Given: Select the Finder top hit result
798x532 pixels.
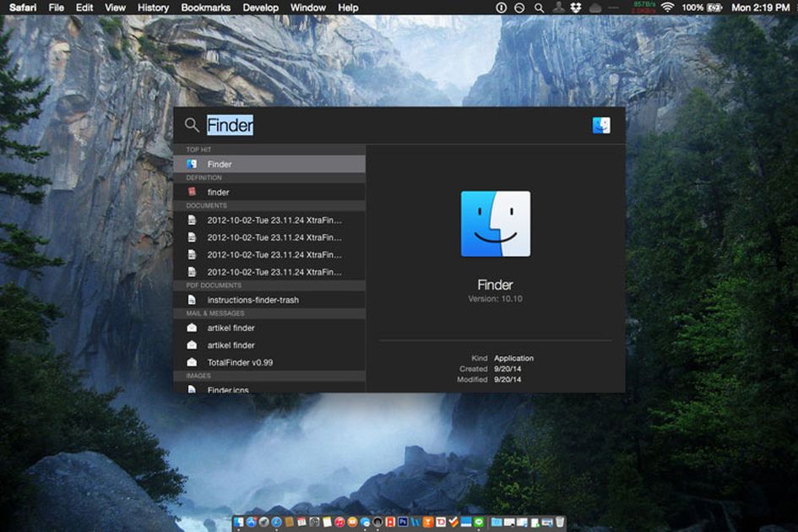Looking at the screenshot, I should tap(269, 164).
